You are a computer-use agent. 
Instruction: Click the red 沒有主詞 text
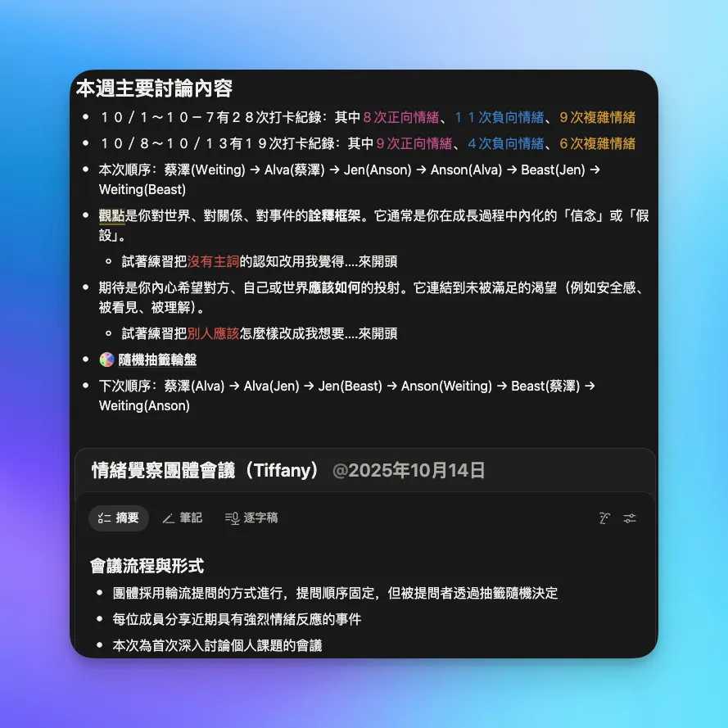pyautogui.click(x=213, y=262)
